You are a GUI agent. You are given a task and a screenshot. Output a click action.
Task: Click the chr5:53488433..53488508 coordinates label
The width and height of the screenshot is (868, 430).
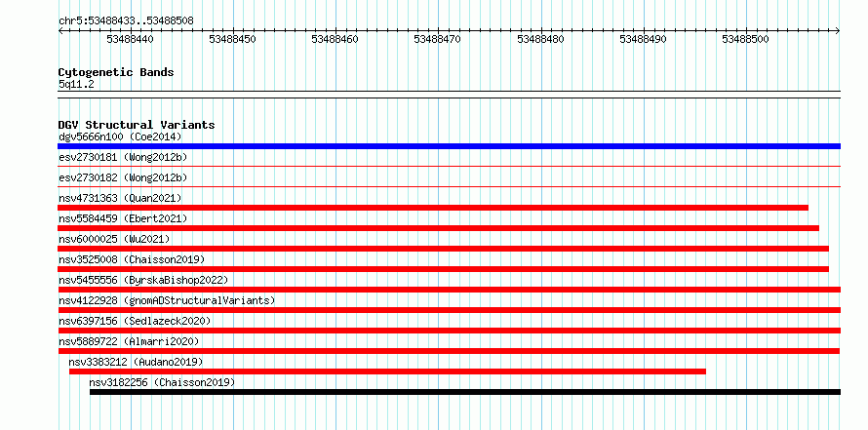click(126, 21)
